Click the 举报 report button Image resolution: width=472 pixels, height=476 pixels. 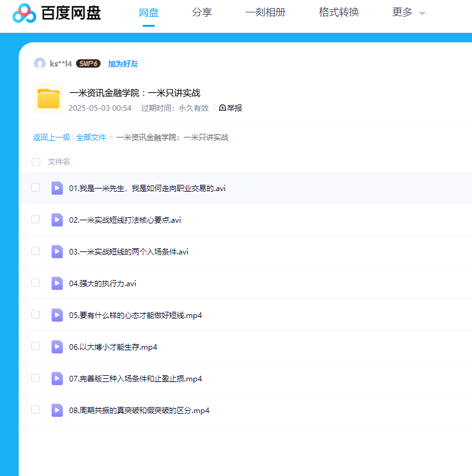[231, 108]
